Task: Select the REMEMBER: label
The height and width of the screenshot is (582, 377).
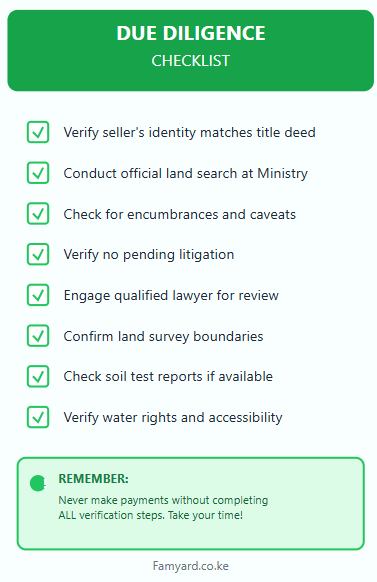Action: point(94,479)
